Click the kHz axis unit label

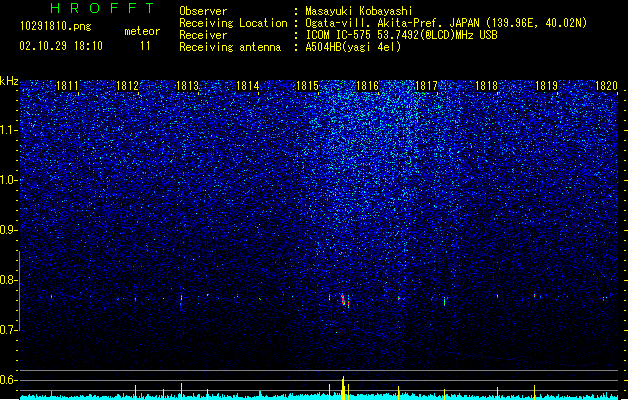pos(9,81)
